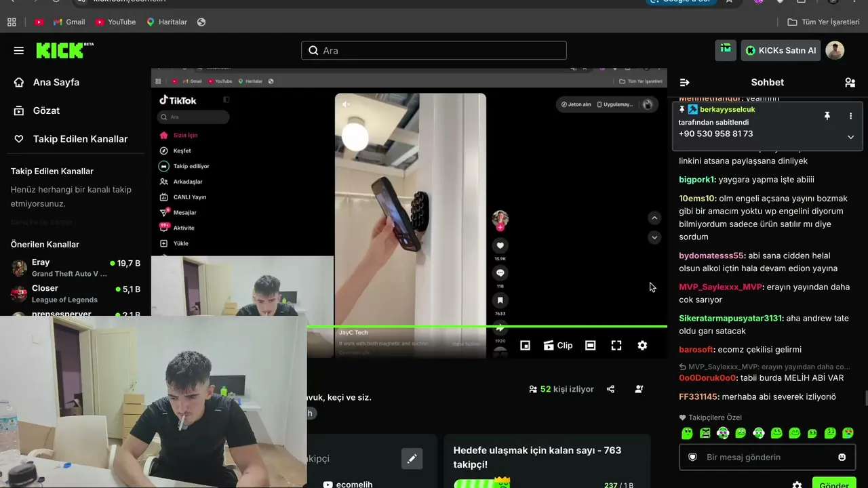Click the follow-user icon beside share
868x488 pixels.
click(639, 389)
